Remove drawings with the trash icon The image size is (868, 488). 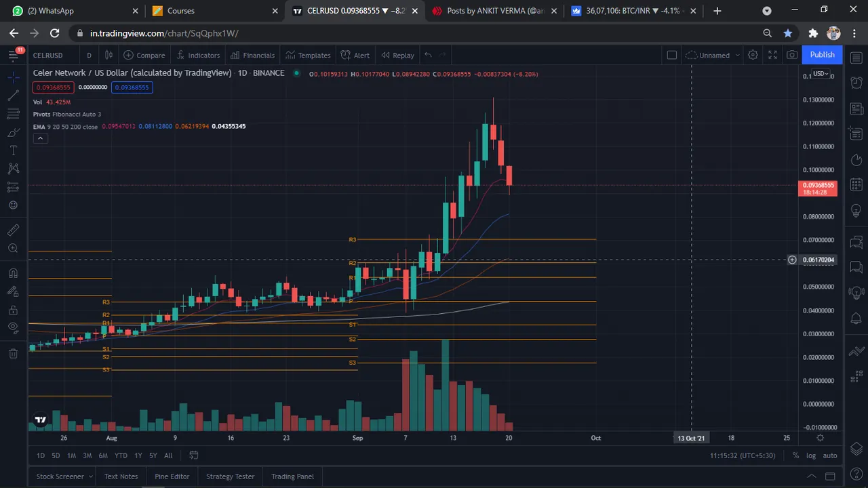click(x=13, y=353)
